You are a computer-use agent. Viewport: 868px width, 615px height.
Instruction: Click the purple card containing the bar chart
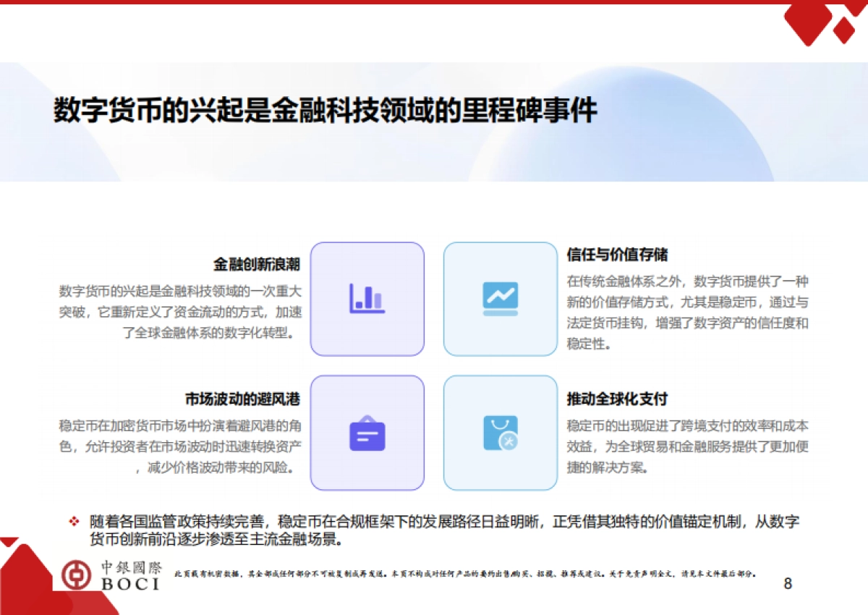[367, 298]
